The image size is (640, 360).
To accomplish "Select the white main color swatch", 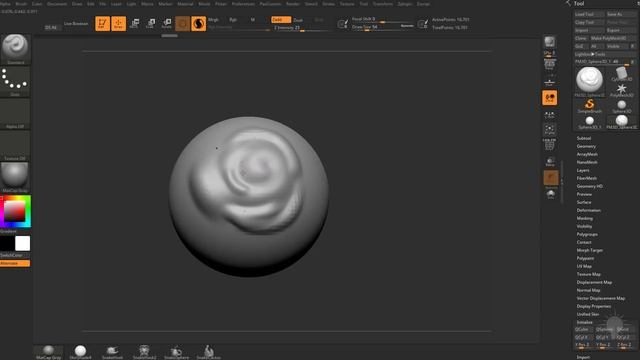I will (x=22, y=243).
